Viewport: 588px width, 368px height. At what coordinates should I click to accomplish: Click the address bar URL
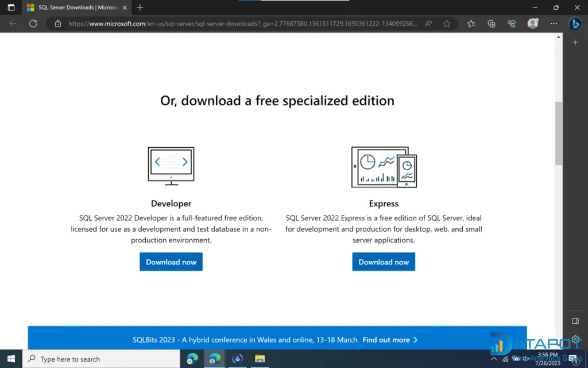[243, 24]
